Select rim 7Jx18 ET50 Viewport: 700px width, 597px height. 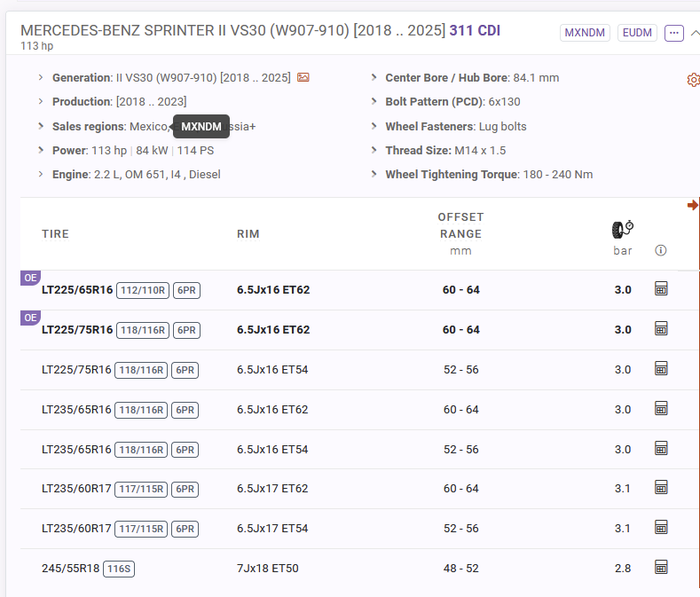267,569
